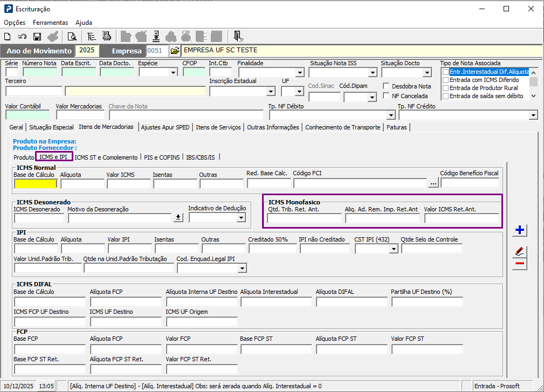Click the Ano de Movimento field
Image resolution: width=544 pixels, height=392 pixels.
pos(87,51)
